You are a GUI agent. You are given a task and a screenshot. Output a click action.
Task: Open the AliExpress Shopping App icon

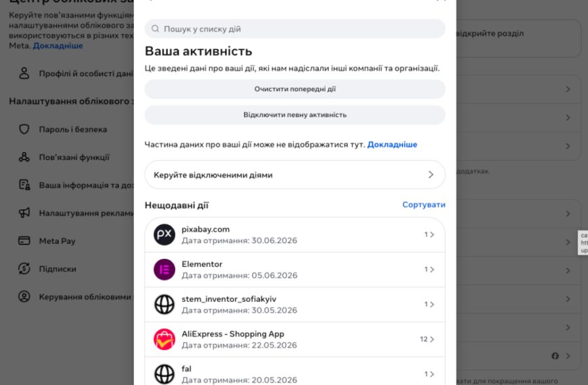click(x=164, y=339)
